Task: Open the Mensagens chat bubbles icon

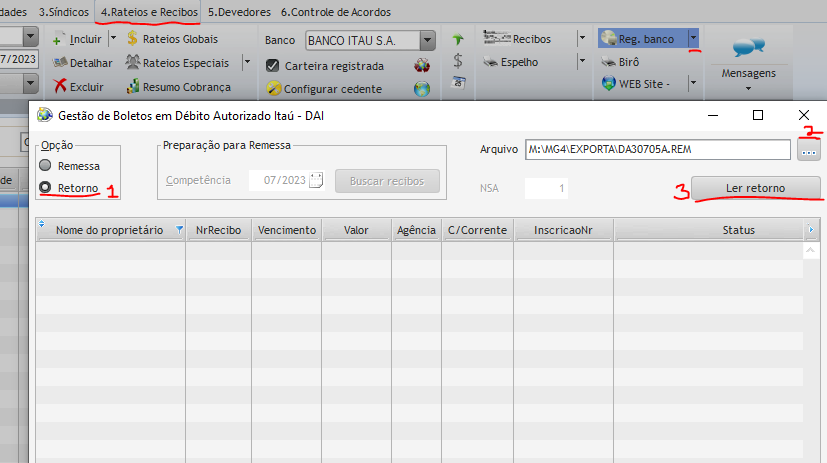Action: [x=748, y=47]
